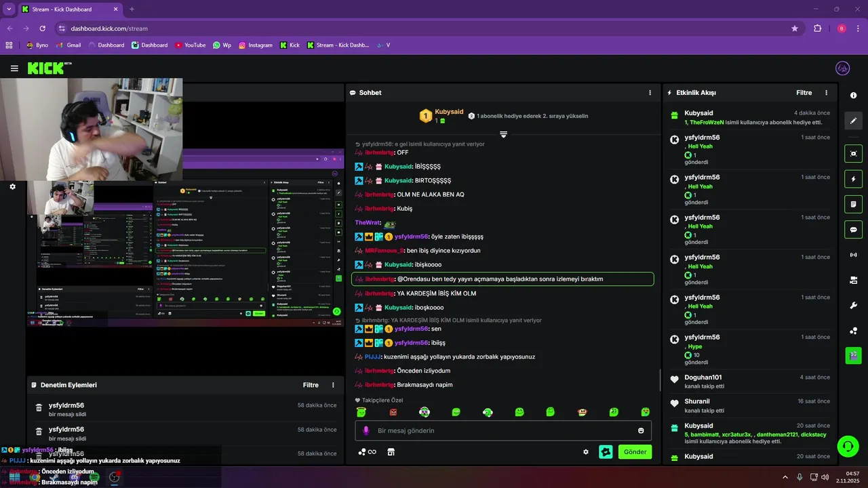This screenshot has width=868, height=488.
Task: Click Shuranil follow event entry
Action: (749, 405)
